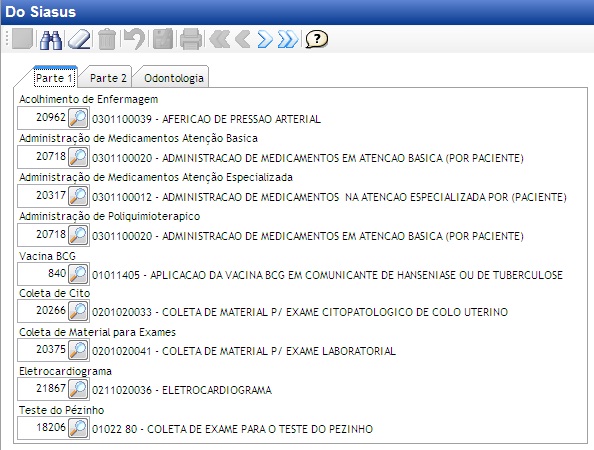594x450 pixels.
Task: Jump to last record double arrow
Action: point(288,39)
